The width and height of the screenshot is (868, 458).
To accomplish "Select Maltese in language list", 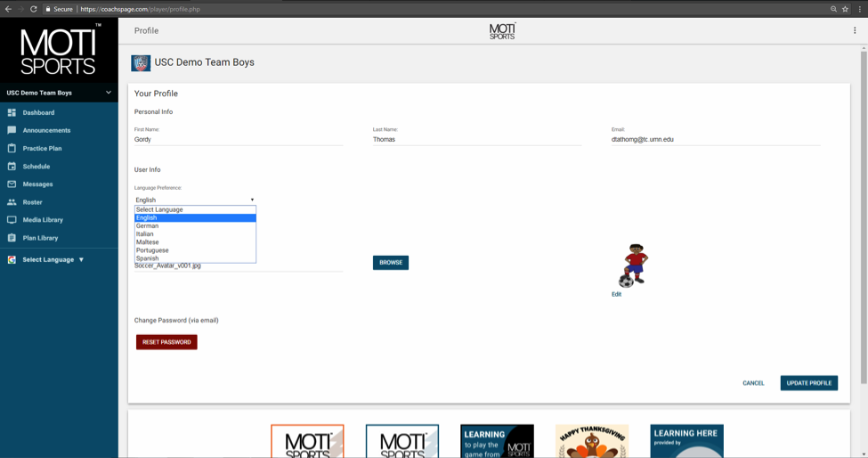I will (x=195, y=242).
